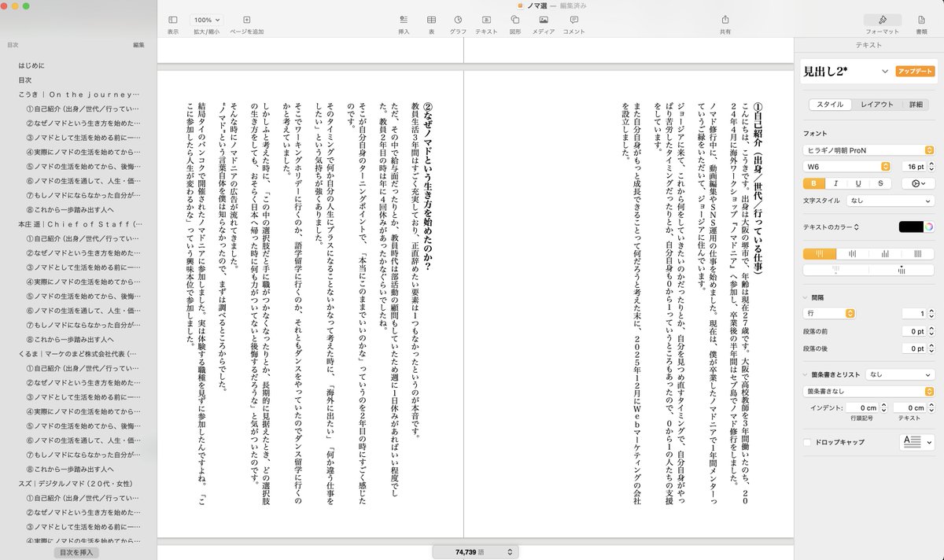Open the 拡大/縮小 100% zoom dropdown
The height and width of the screenshot is (560, 944).
click(208, 20)
